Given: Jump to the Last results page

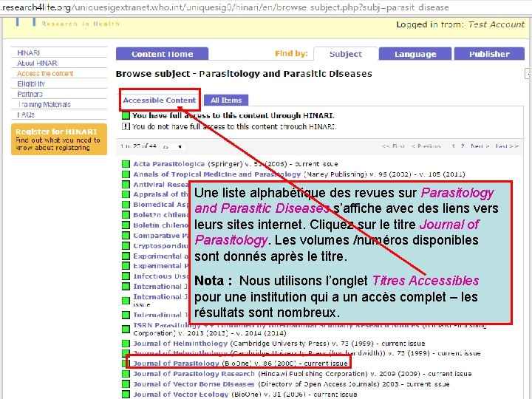Looking at the screenshot, I should 507,146.
